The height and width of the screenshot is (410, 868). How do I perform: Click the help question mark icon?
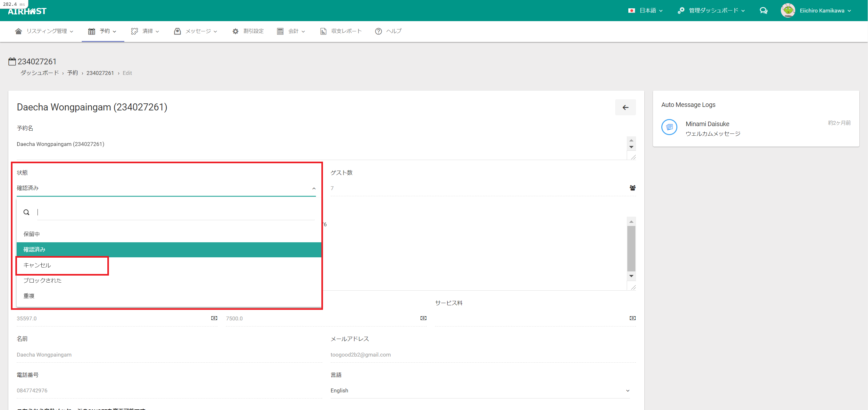pos(378,31)
